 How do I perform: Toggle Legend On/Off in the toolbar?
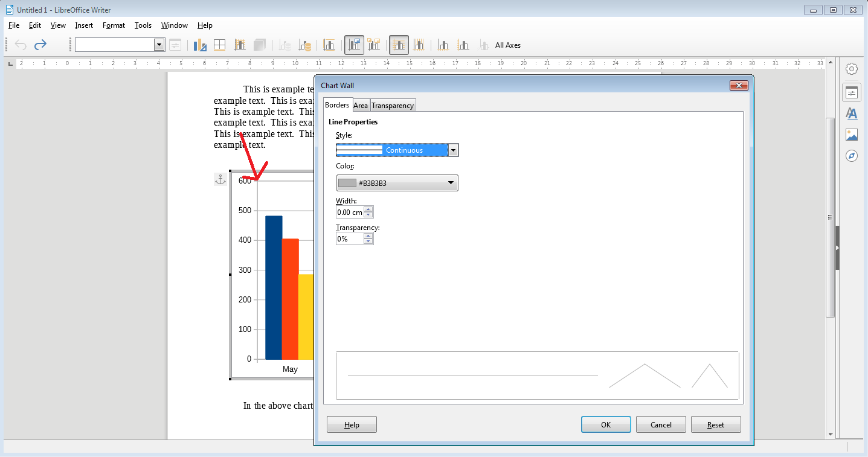[x=354, y=45]
